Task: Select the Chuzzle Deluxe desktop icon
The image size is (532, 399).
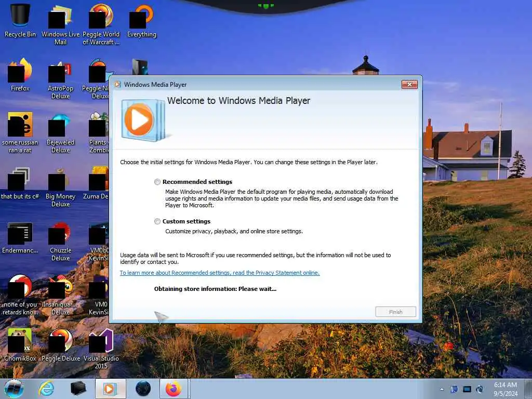Action: [x=60, y=242]
